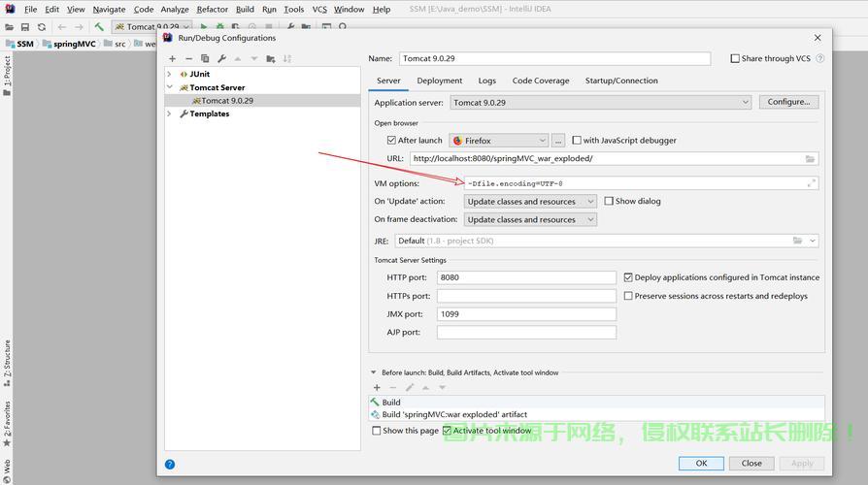Click the OK button

coord(701,464)
